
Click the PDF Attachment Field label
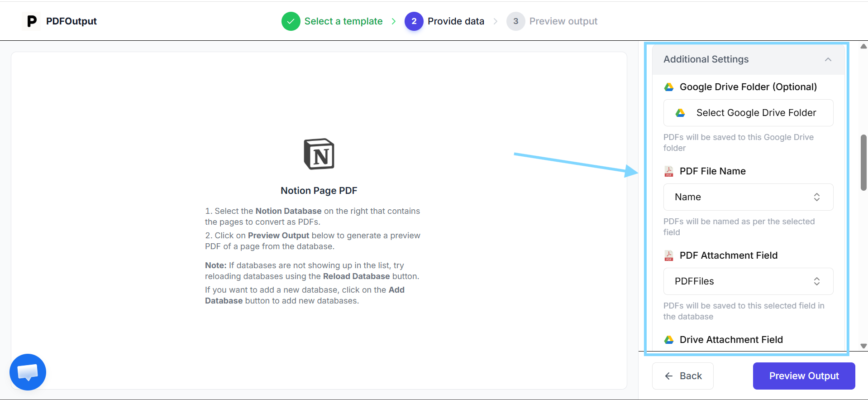(729, 255)
